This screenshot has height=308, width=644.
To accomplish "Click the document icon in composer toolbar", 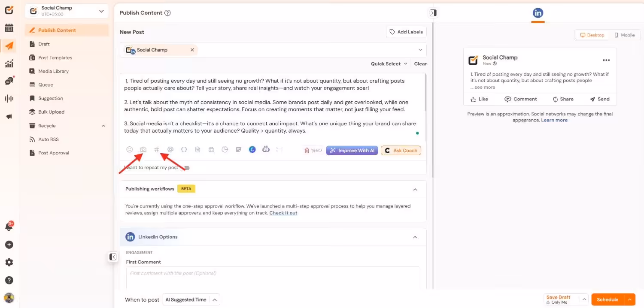I will (197, 149).
